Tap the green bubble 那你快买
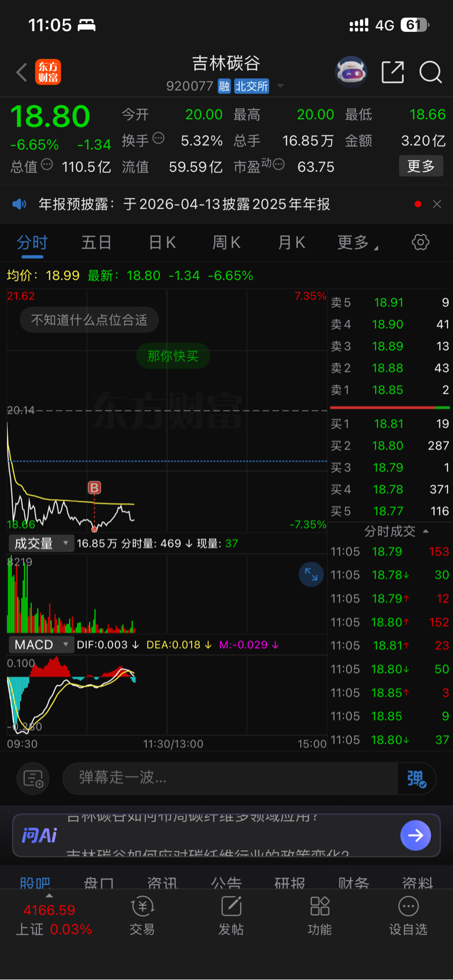 [x=173, y=356]
